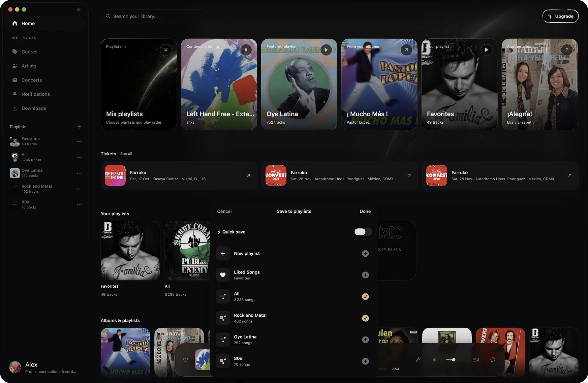Viewport: 588px width, 383px height.
Task: Open options for the 80s sidebar playlist
Action: [x=79, y=205]
